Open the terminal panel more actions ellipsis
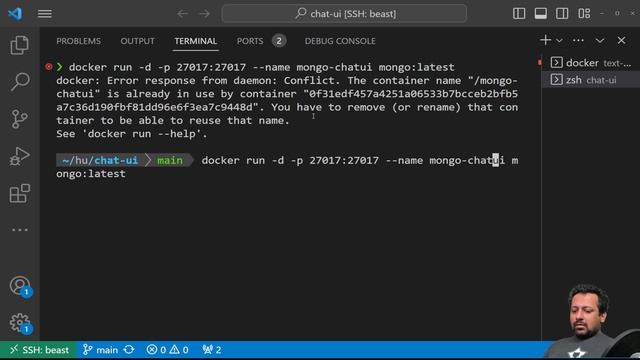Image resolution: width=640 pixels, height=360 pixels. [x=578, y=40]
